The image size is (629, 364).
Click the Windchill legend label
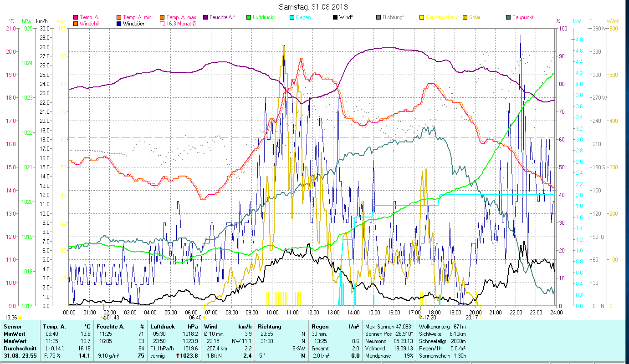[x=90, y=24]
